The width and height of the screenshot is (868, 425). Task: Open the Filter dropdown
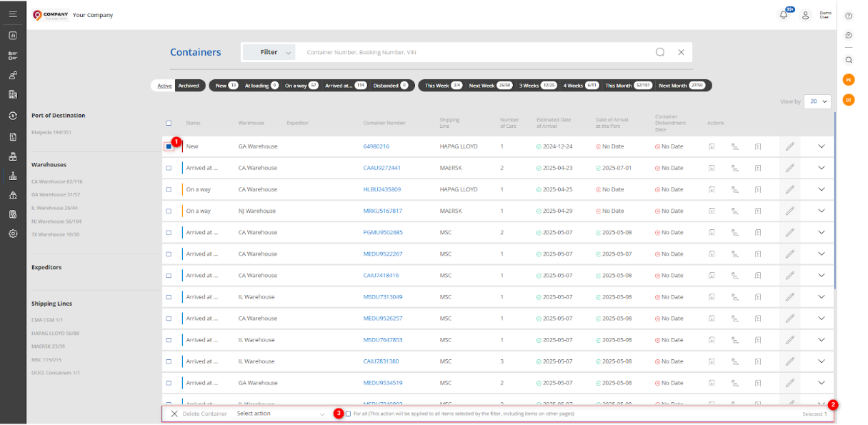coord(269,52)
